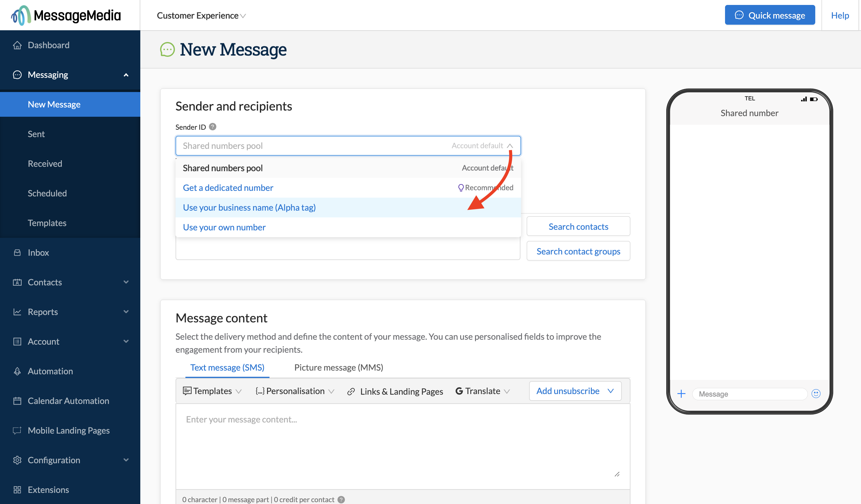Click the Recommended lightbulb icon

(460, 187)
